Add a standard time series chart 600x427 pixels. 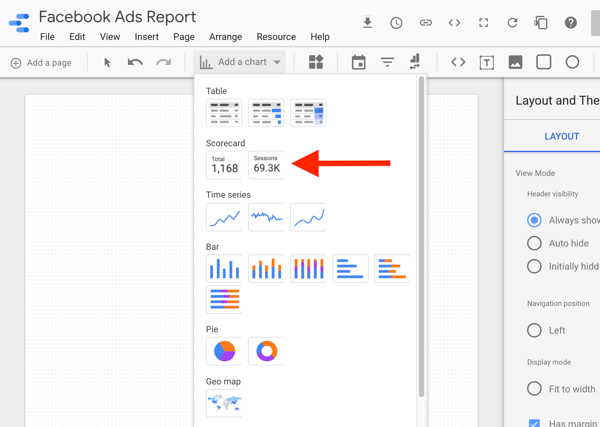224,217
